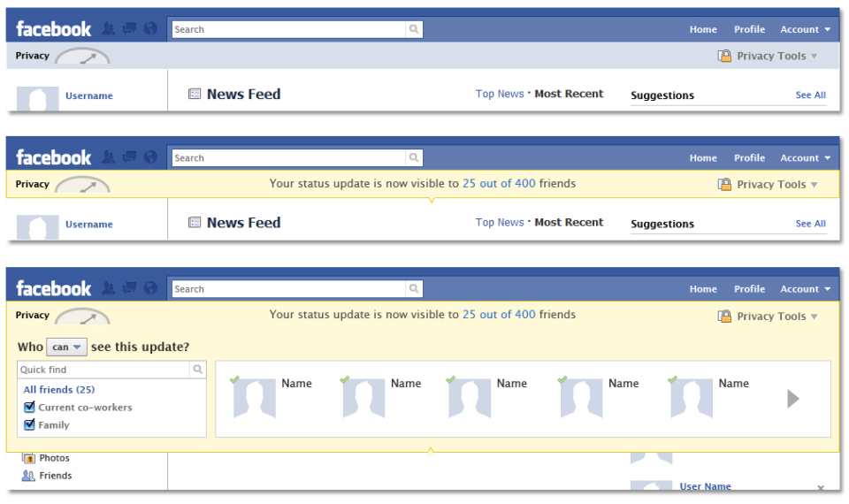Screen dimensions: 849x504
Task: Click the Photos icon in the left sidebar
Action: (29, 458)
